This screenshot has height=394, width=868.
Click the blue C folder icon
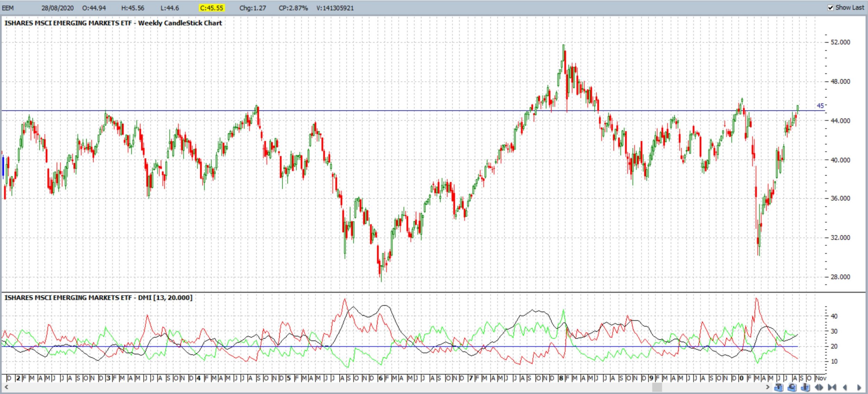pos(792,387)
